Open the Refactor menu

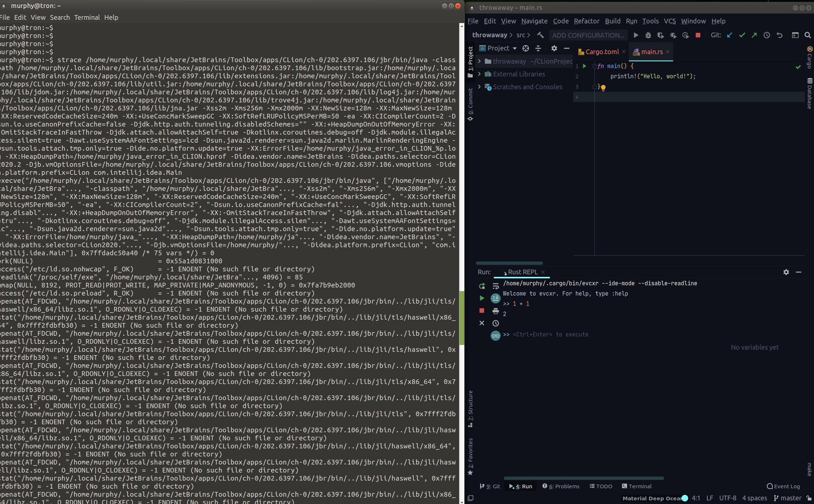586,21
